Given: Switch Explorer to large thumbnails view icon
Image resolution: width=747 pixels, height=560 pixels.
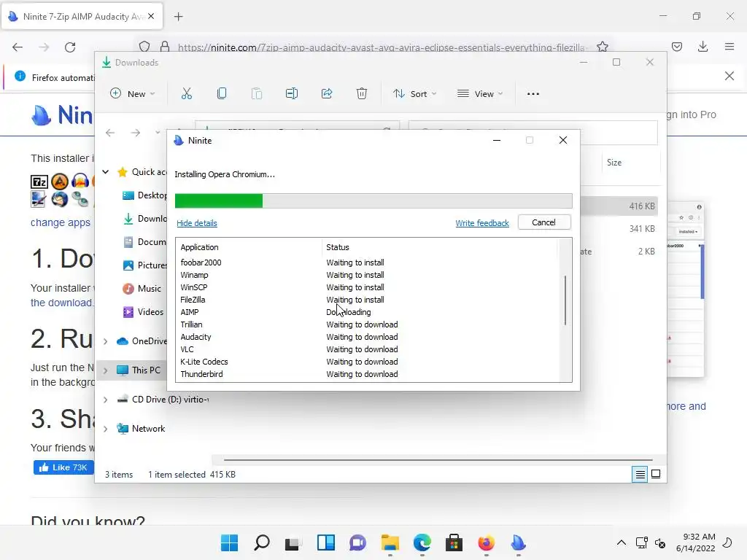Looking at the screenshot, I should tap(656, 474).
